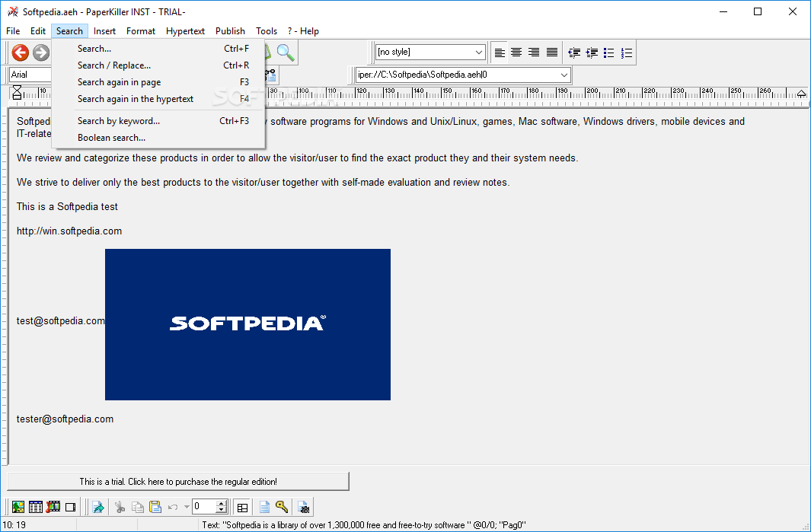Click the 'We review and categorize' paragraph
This screenshot has width=811, height=532.
(298, 158)
